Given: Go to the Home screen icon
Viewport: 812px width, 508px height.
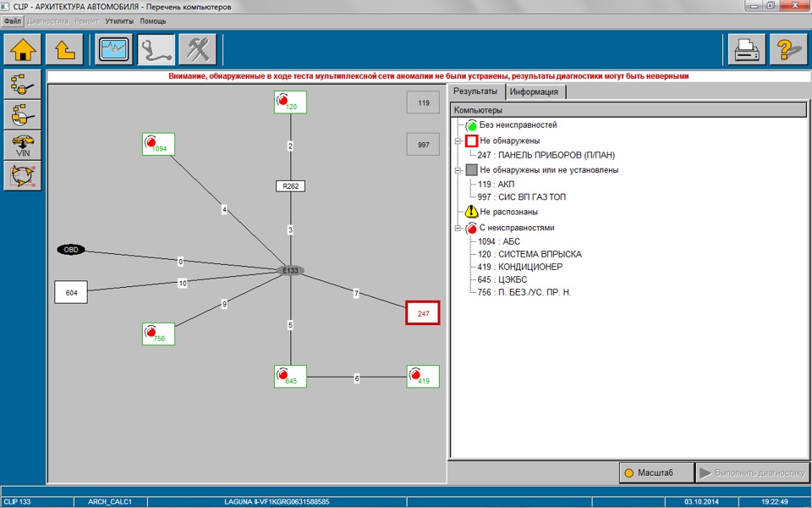Looking at the screenshot, I should pyautogui.click(x=24, y=50).
